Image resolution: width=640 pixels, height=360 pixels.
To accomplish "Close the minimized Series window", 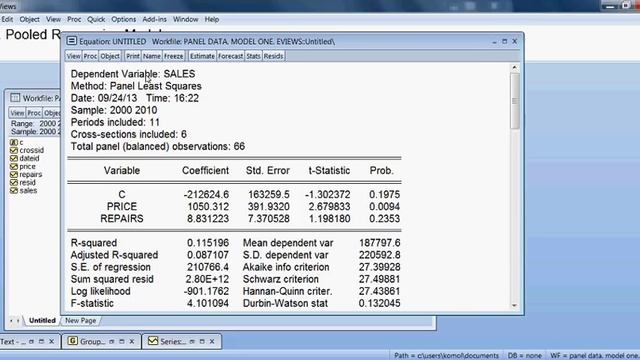I will (212, 341).
